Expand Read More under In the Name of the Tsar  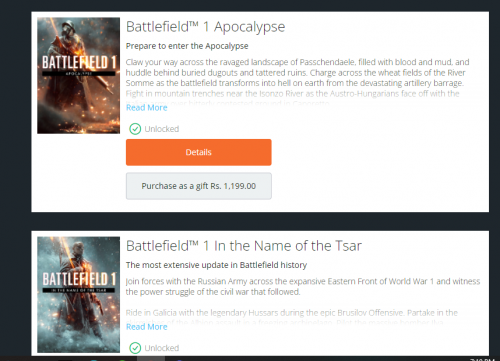click(147, 327)
